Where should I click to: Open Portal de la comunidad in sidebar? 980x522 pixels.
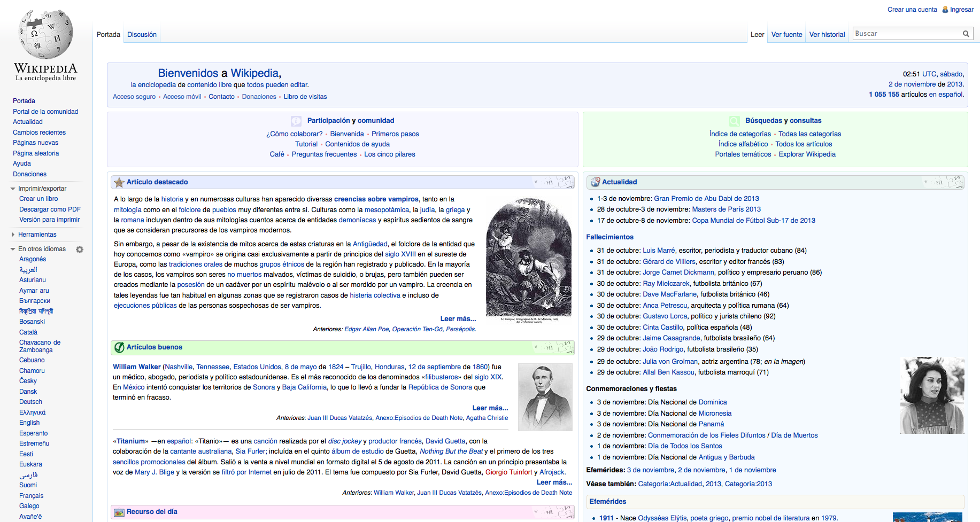pyautogui.click(x=45, y=112)
